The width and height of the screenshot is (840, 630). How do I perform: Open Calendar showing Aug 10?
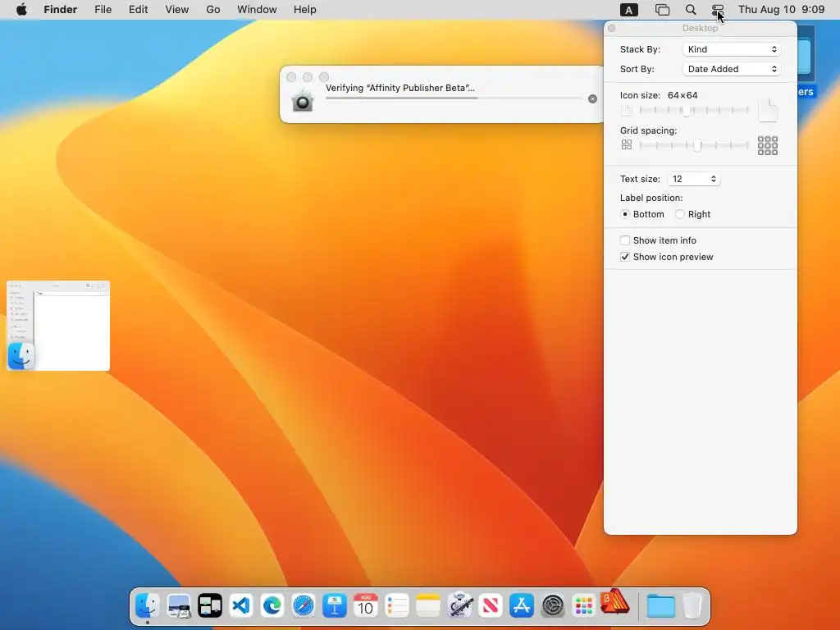[x=365, y=606]
